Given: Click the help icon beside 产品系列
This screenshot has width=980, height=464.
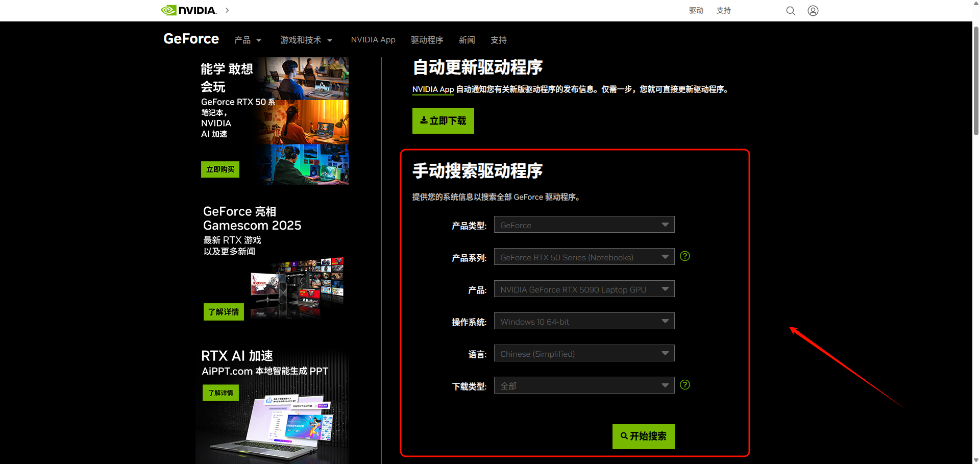Looking at the screenshot, I should [x=685, y=256].
